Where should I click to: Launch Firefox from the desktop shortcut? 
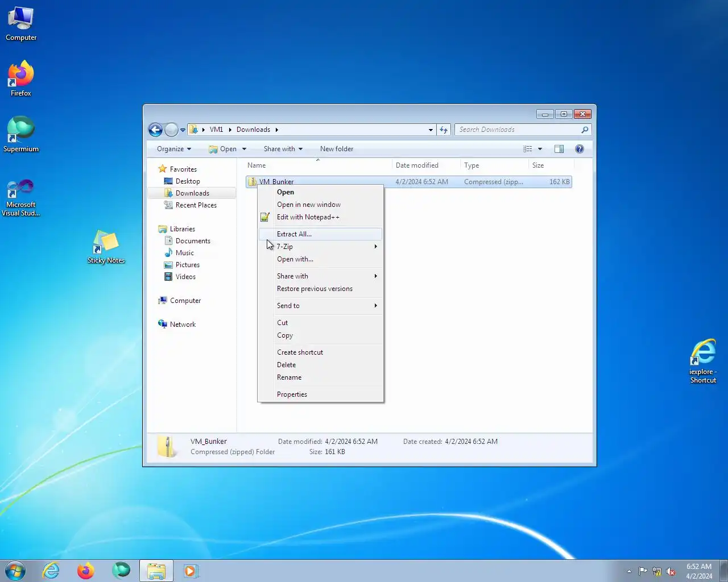point(21,79)
